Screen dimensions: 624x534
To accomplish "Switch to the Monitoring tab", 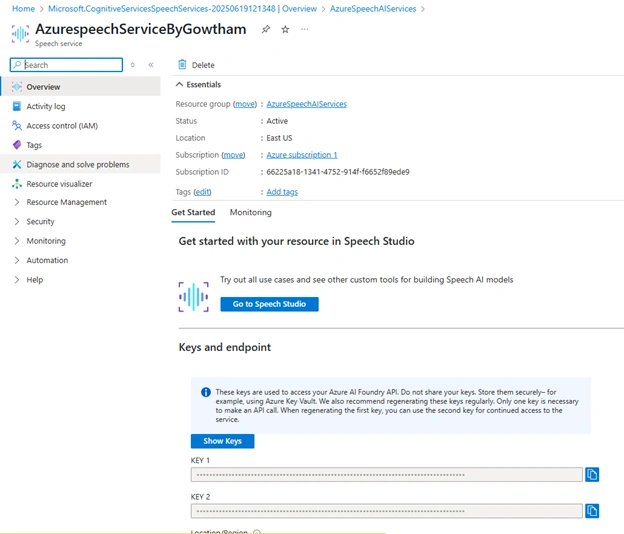I will tap(250, 212).
